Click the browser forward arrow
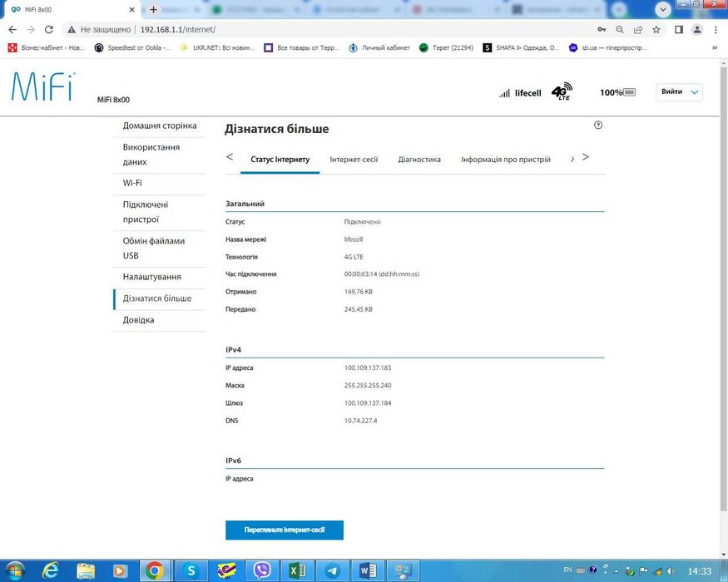Screen dimensions: 728x582 (31, 29)
